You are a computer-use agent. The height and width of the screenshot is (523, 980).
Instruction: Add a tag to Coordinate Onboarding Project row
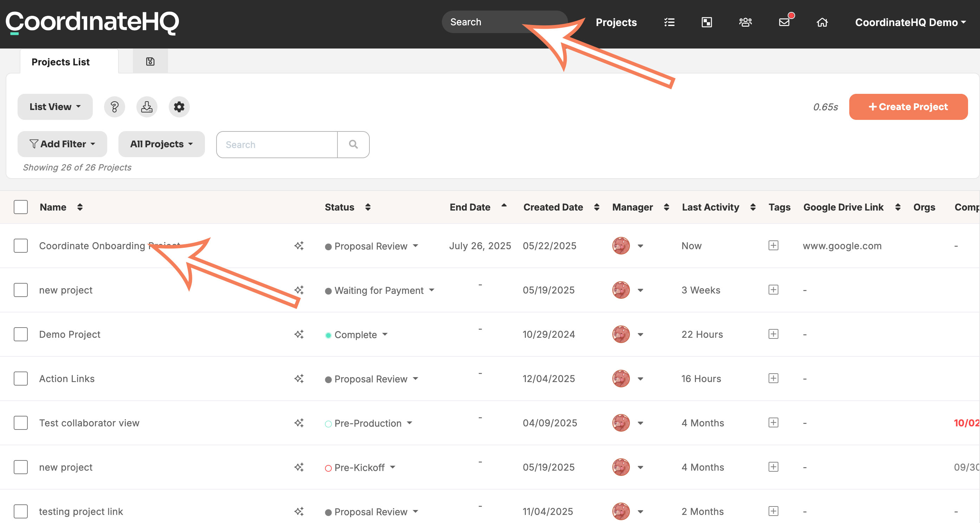(773, 245)
